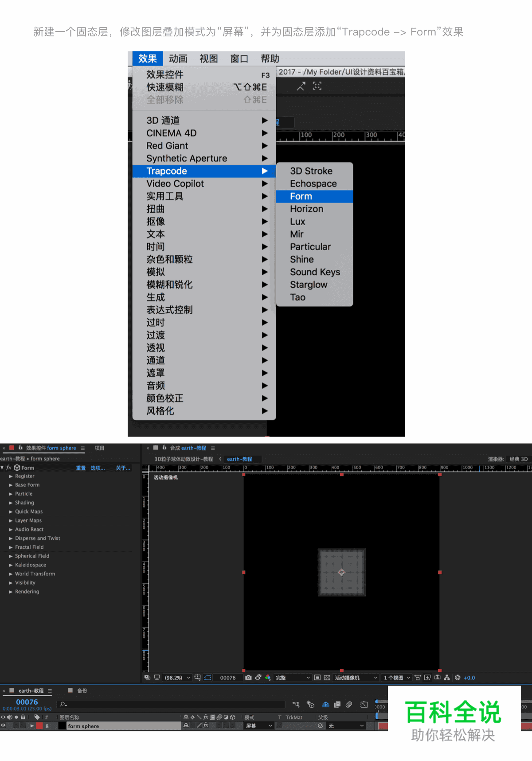Open the 动画 menu in the menu bar
Screen dimensions: 532x761
point(178,59)
